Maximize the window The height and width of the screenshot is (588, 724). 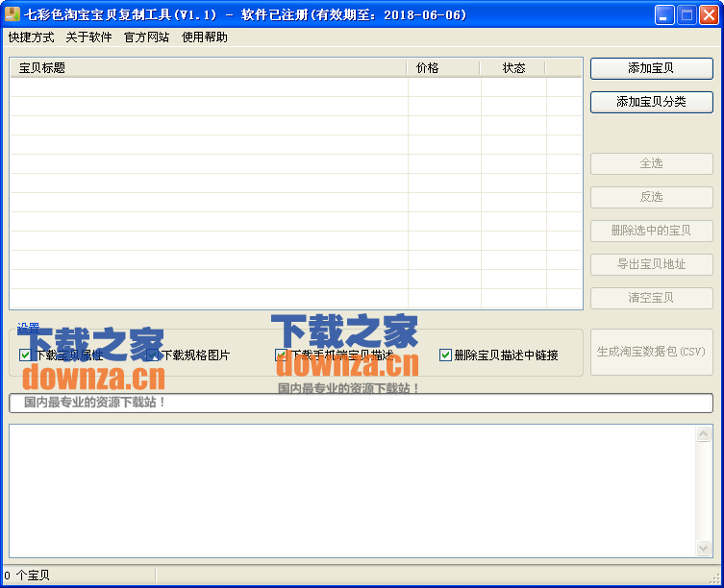click(687, 15)
